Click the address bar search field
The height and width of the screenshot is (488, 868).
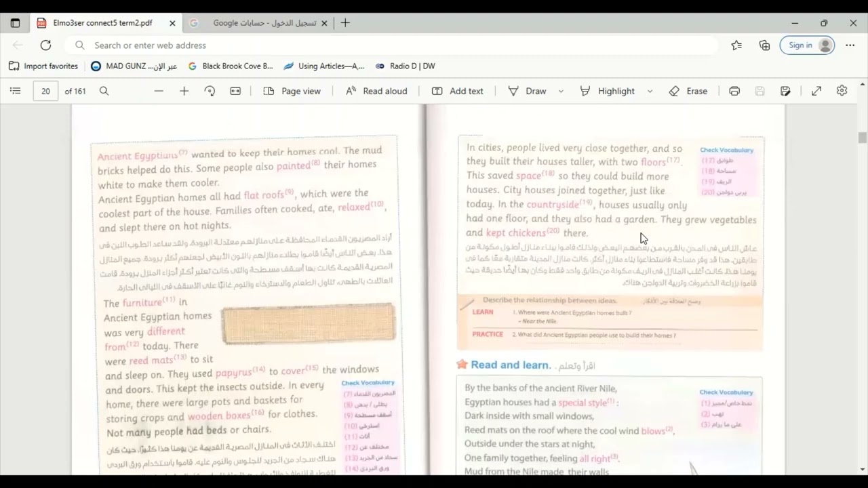point(392,45)
